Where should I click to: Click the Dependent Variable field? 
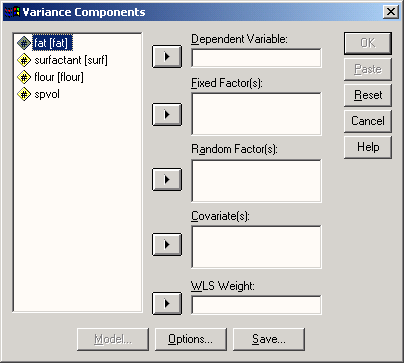pyautogui.click(x=256, y=58)
